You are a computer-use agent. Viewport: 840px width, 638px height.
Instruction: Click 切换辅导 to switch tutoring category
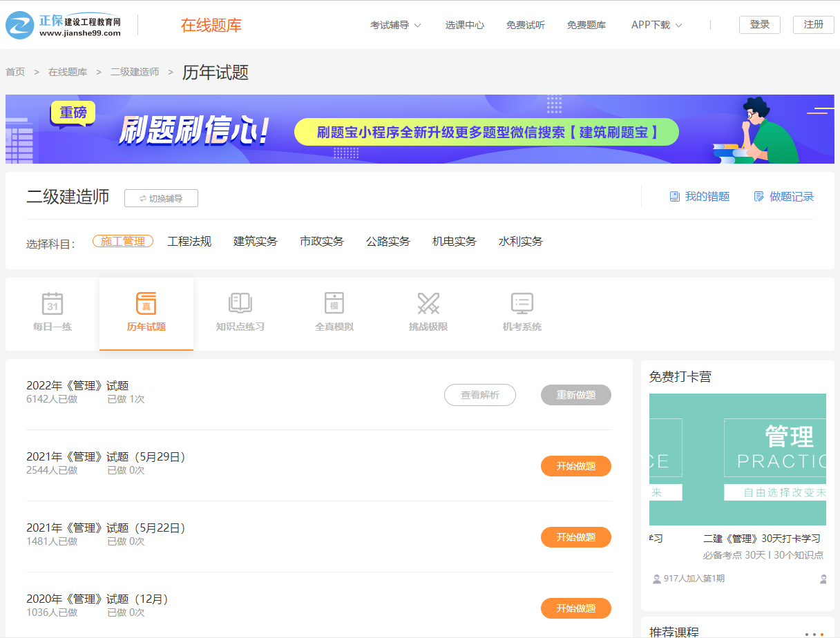click(161, 198)
